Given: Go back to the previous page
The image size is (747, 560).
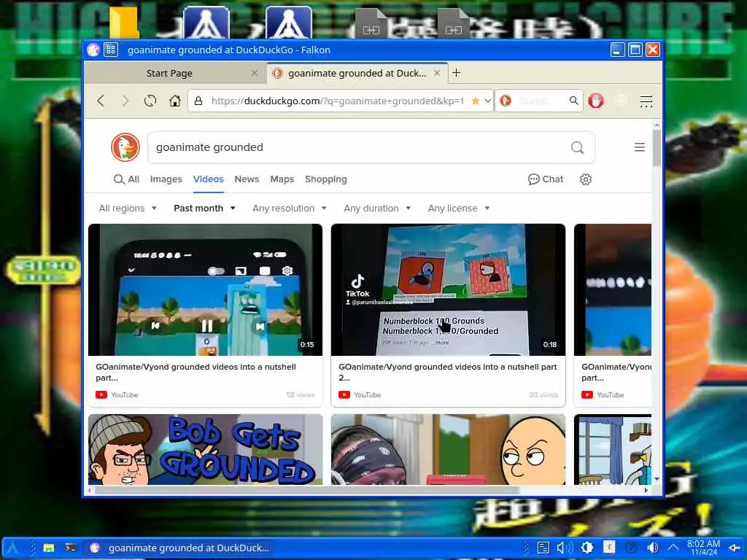Looking at the screenshot, I should (101, 101).
